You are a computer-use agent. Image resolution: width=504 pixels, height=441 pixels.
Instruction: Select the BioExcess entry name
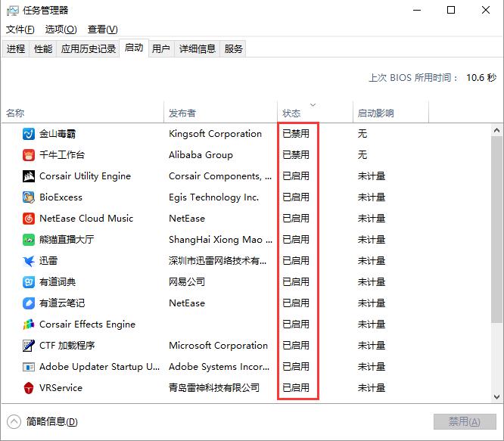61,197
